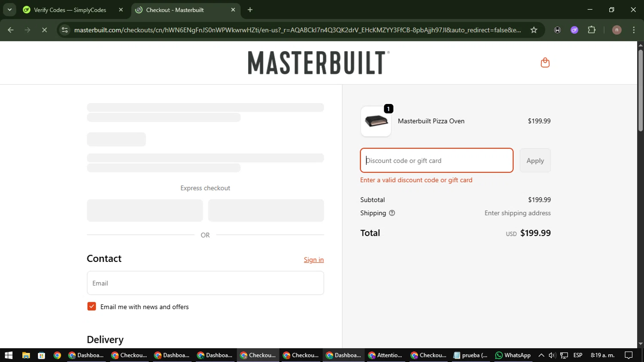The width and height of the screenshot is (644, 362).
Task: Open Microsoft Store from the taskbar
Action: tap(42, 355)
